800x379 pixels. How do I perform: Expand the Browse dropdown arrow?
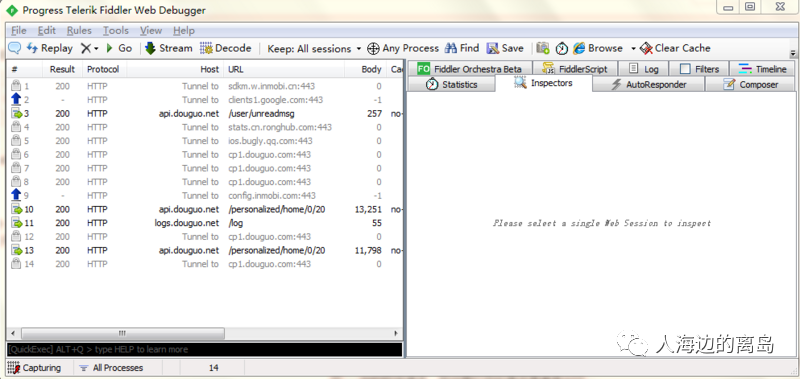633,48
